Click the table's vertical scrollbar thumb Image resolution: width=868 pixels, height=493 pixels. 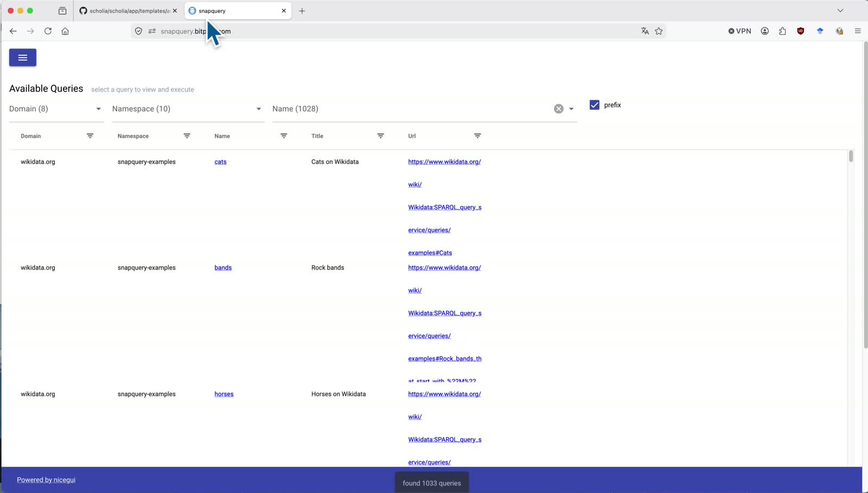click(851, 156)
